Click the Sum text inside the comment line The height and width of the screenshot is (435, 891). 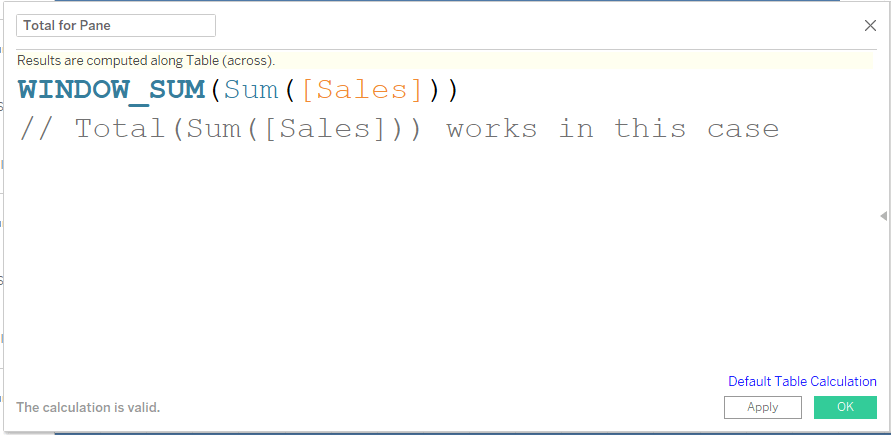[x=215, y=129]
